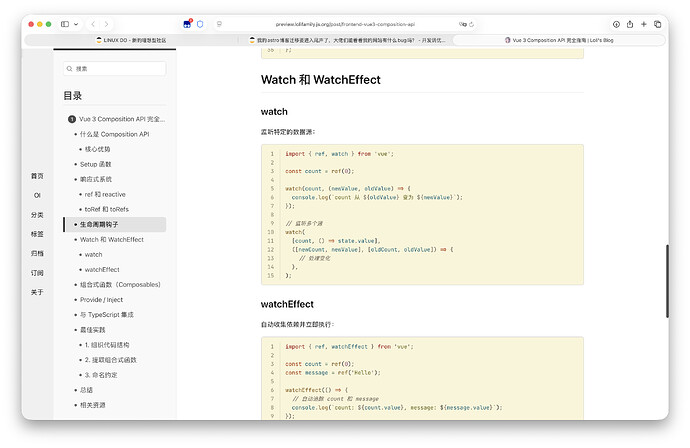The height and width of the screenshot is (448, 690).
Task: Toggle the Safari sidebar button
Action: pos(65,24)
